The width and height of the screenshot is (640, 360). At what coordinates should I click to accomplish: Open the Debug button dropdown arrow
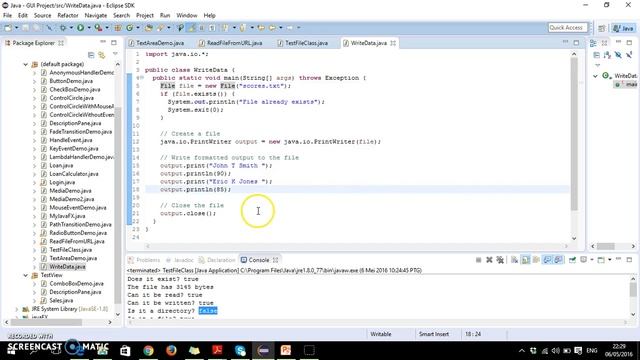tap(71, 28)
